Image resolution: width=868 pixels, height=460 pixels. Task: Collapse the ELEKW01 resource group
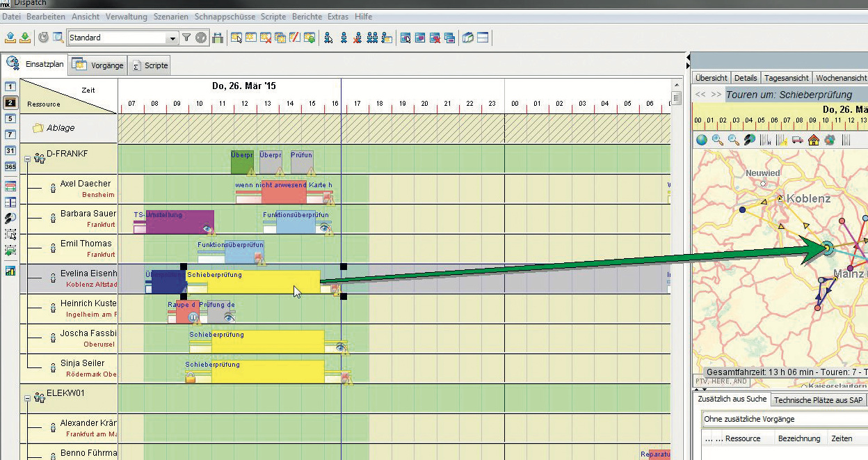point(28,398)
